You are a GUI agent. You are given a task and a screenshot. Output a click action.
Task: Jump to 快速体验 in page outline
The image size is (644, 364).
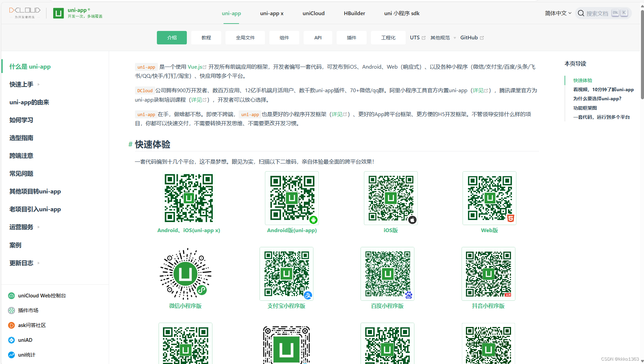[x=582, y=80]
